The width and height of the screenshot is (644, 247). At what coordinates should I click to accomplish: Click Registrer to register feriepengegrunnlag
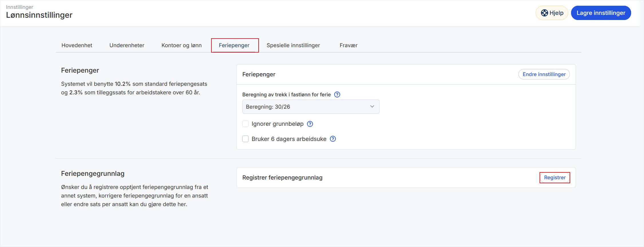[x=554, y=178]
